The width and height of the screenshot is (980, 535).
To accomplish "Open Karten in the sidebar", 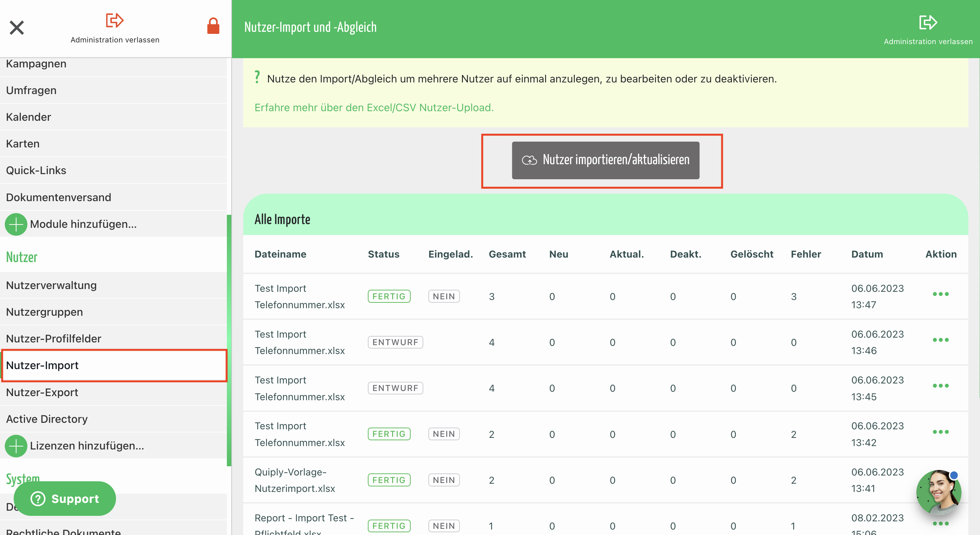I will (x=113, y=144).
